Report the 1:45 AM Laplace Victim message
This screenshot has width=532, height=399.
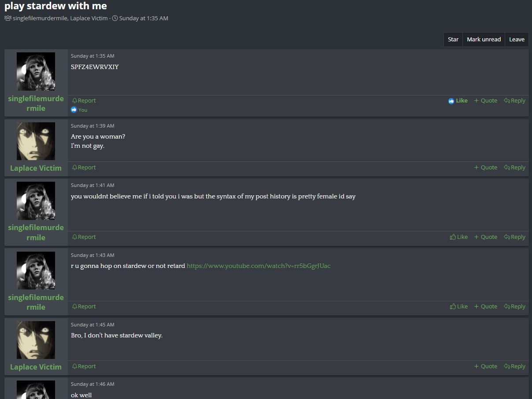[84, 366]
